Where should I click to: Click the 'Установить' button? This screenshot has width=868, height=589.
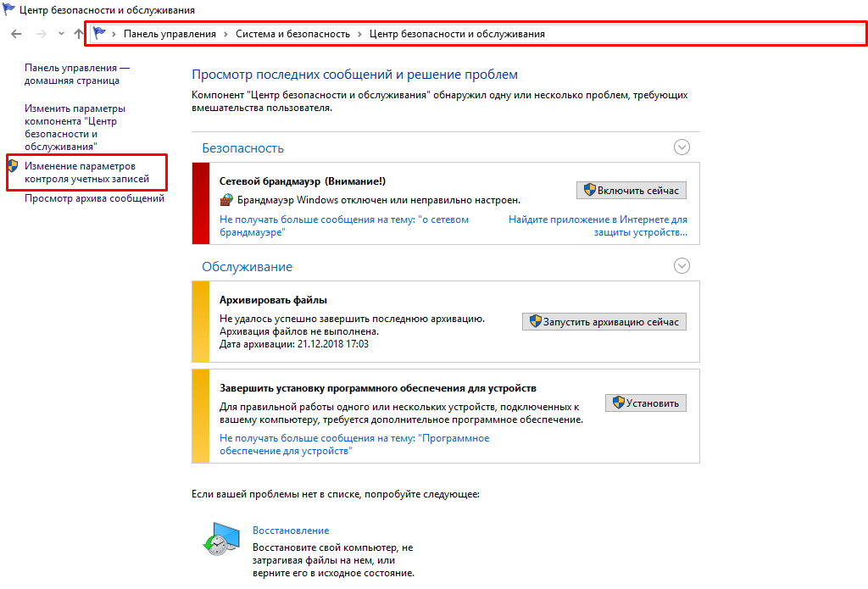point(645,403)
